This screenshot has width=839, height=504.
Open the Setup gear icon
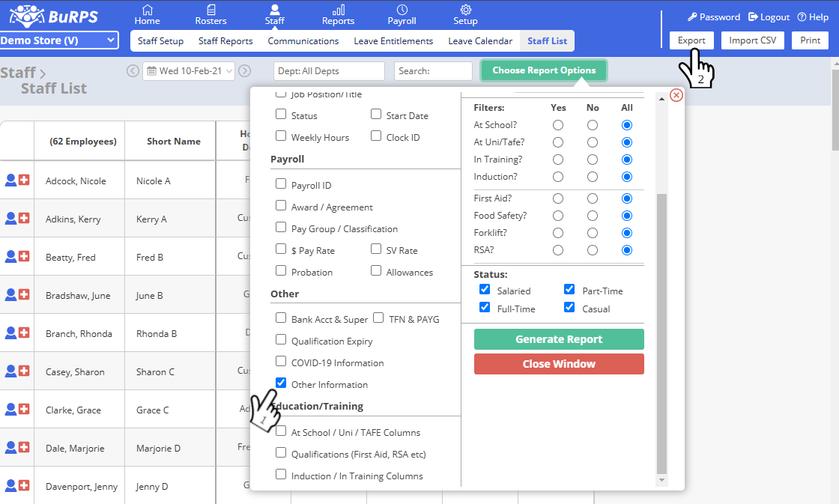[465, 10]
